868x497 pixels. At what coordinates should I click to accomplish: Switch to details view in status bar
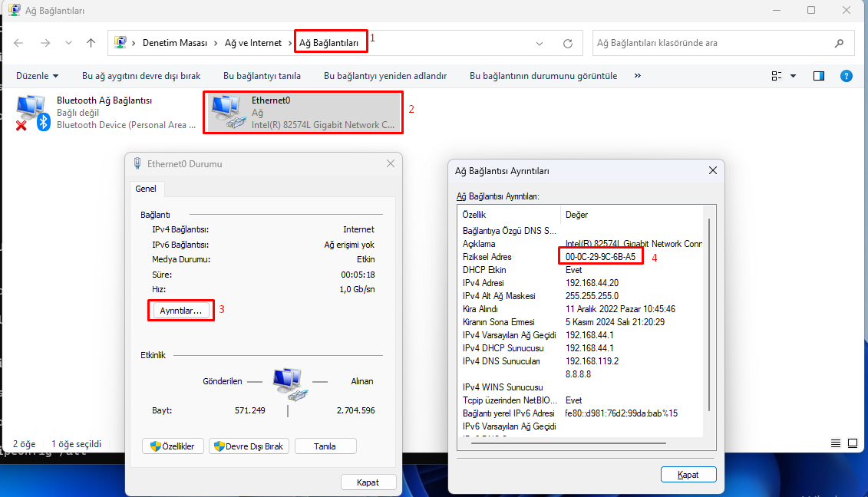click(836, 443)
